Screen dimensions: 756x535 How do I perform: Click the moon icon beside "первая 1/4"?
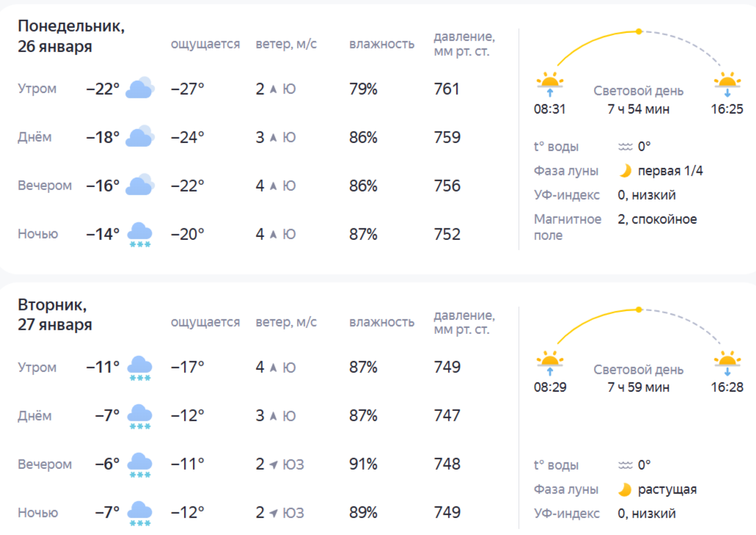(625, 171)
